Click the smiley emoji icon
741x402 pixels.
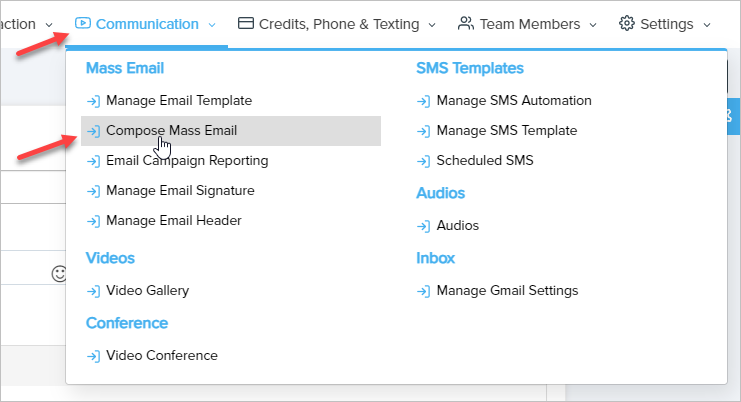click(59, 273)
